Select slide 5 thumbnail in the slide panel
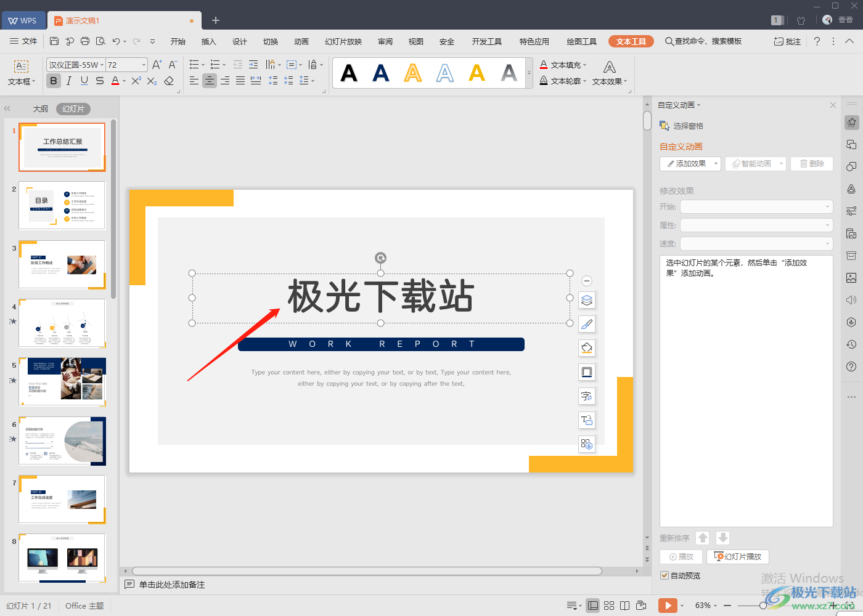 [x=62, y=381]
